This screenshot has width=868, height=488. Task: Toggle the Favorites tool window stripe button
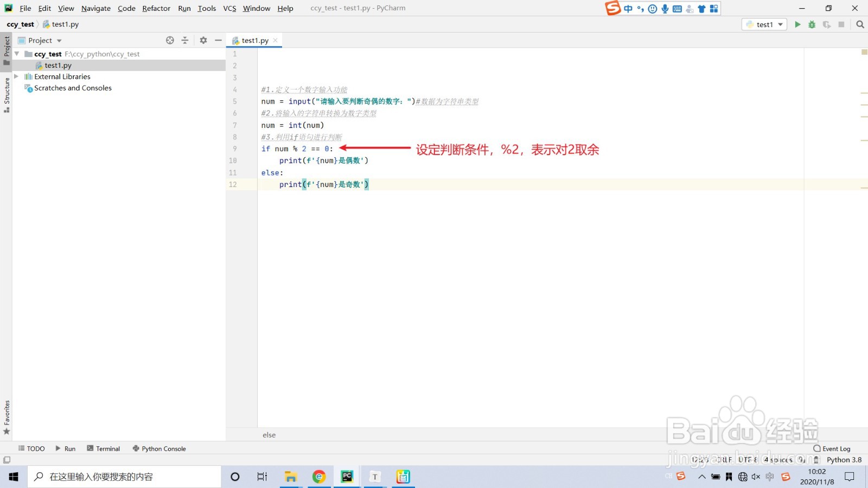tap(7, 418)
